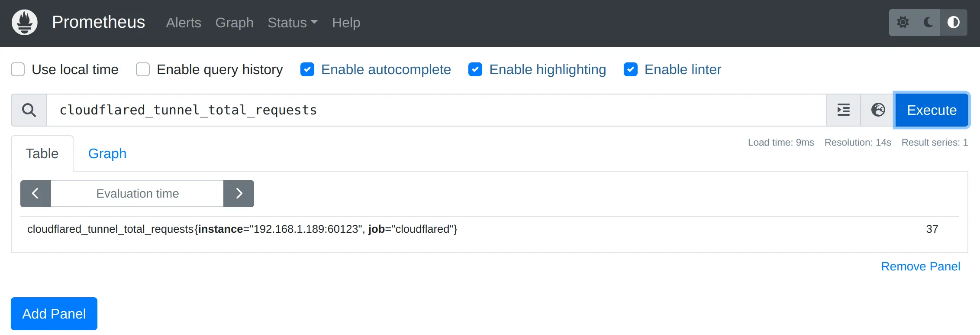
Task: Switch to light theme sun icon
Action: pyautogui.click(x=903, y=23)
